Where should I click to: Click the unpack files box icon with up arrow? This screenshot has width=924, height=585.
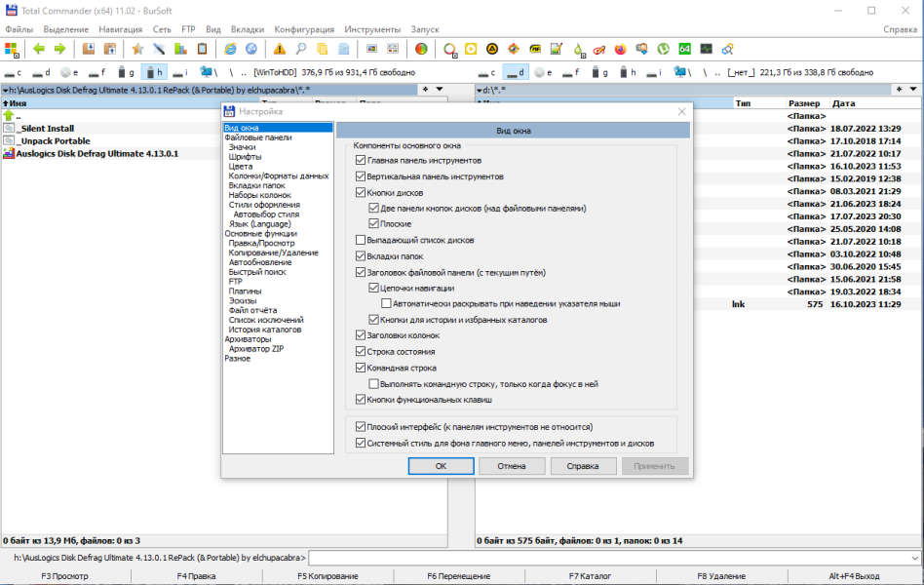tap(109, 49)
